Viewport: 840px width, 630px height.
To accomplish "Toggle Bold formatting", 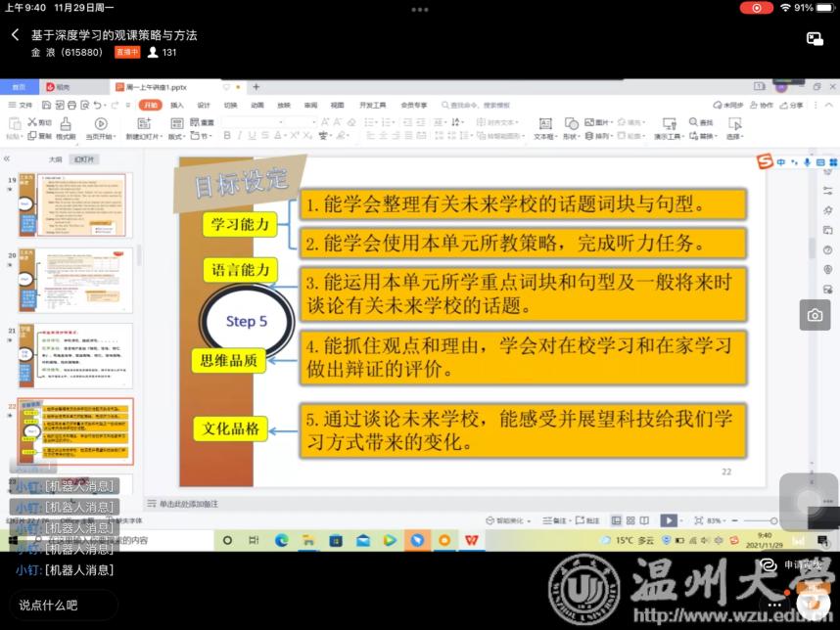I will coord(227,136).
